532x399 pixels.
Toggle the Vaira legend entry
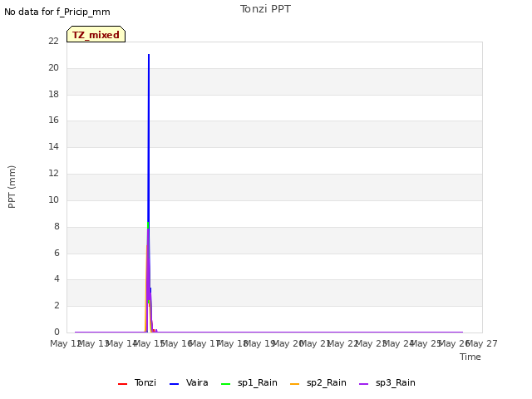[189, 382]
